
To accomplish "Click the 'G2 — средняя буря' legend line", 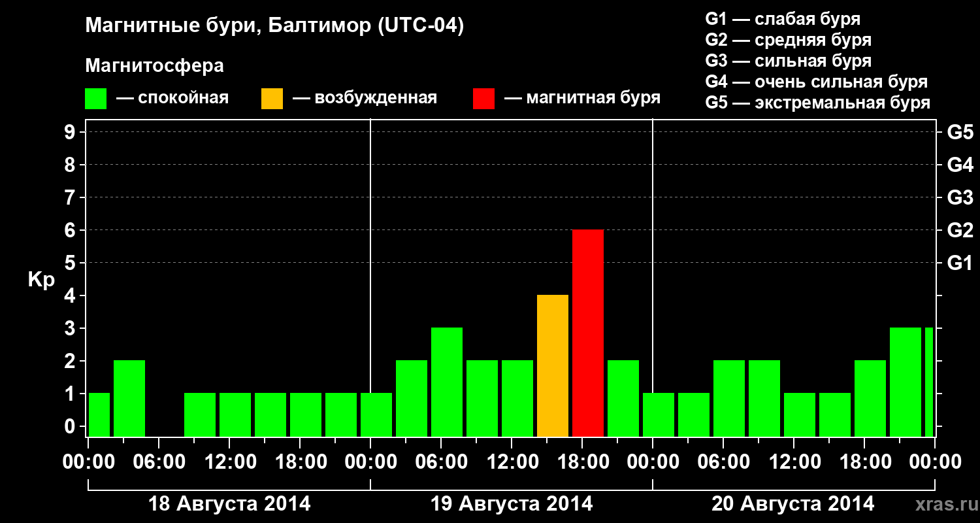I will [789, 40].
